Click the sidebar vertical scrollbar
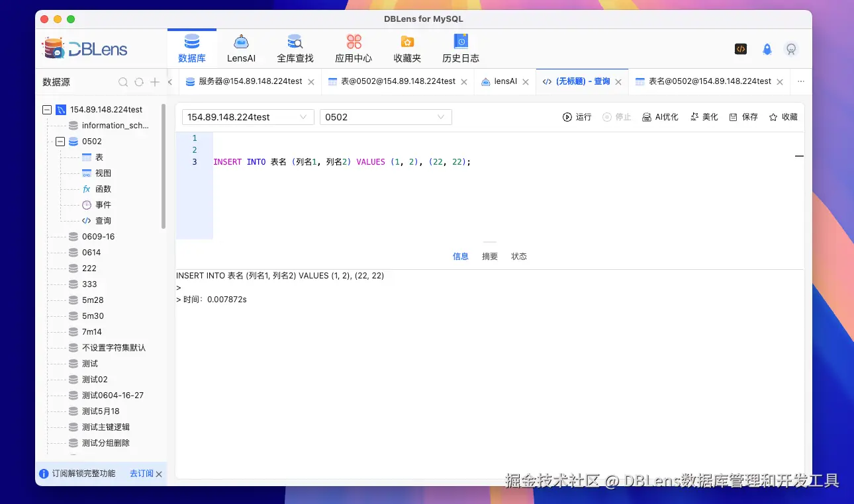The image size is (854, 504). [164, 165]
